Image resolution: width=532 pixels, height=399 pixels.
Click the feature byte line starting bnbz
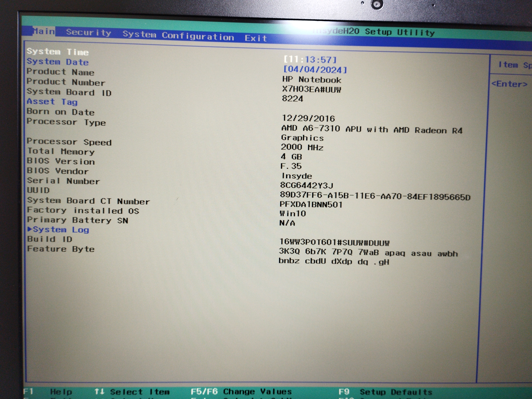(334, 261)
